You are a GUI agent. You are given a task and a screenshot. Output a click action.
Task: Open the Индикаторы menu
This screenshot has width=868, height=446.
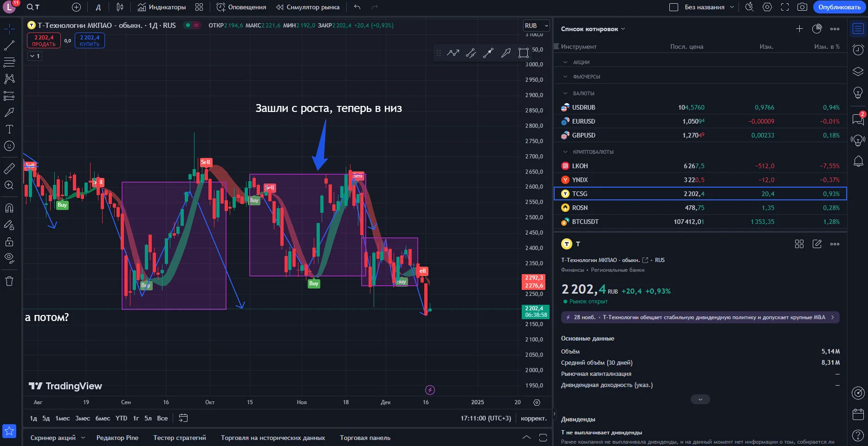pos(162,7)
